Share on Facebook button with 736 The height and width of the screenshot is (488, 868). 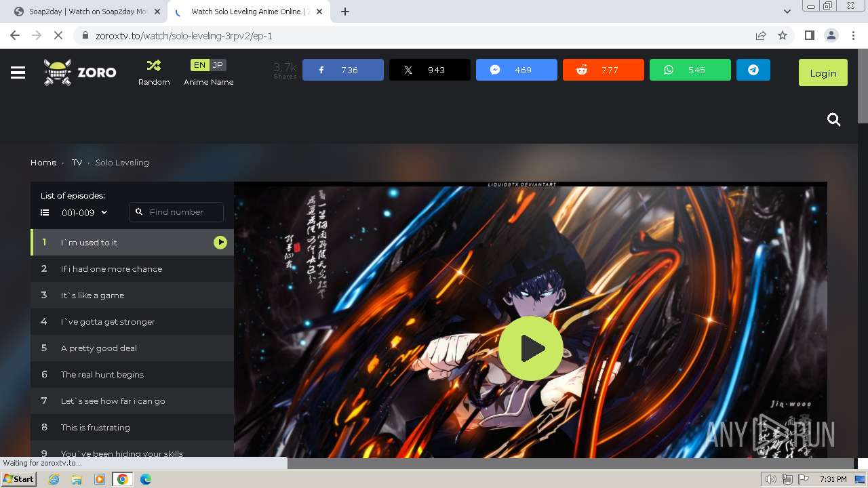tap(343, 70)
